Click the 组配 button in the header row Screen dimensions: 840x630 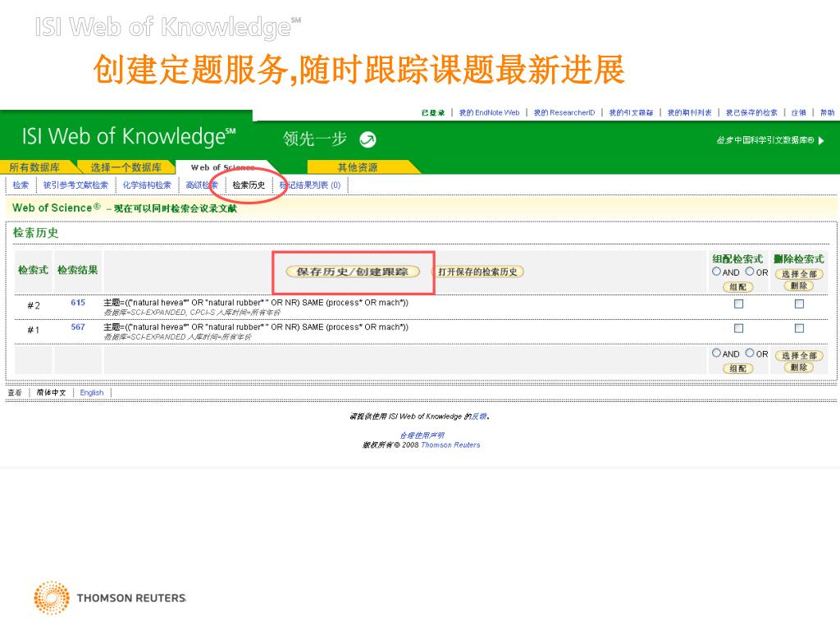737,286
